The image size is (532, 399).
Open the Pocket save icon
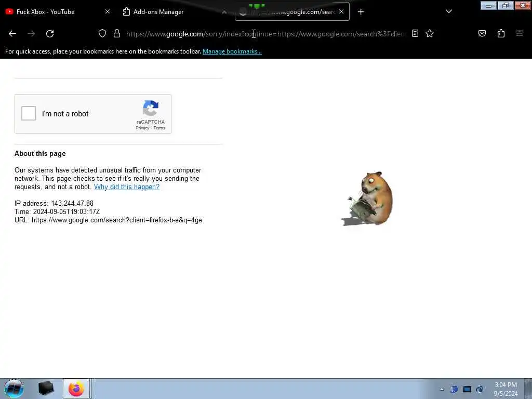click(x=482, y=33)
